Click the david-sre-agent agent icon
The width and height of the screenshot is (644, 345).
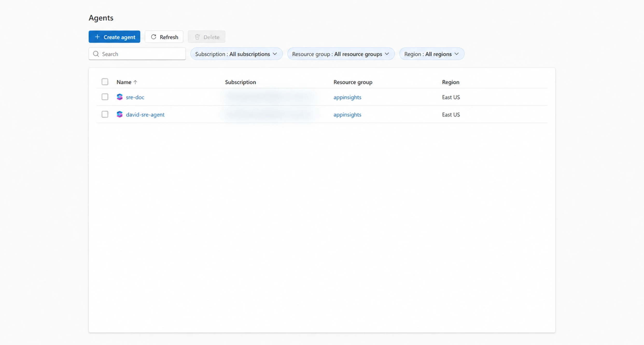(120, 114)
